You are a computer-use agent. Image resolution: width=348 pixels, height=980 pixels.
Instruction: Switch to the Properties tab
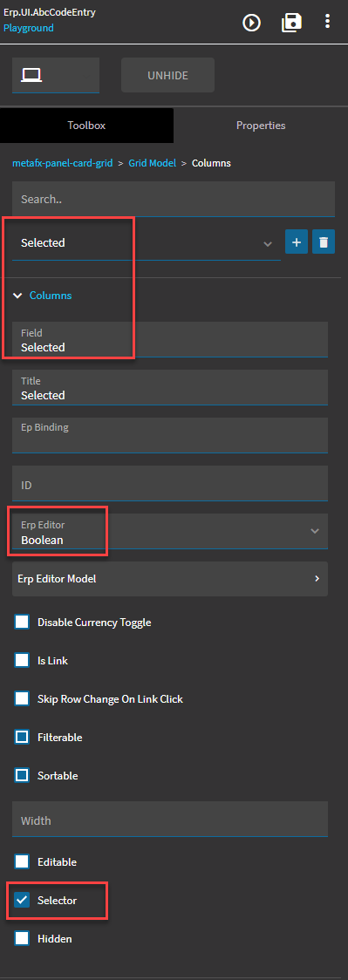click(x=261, y=126)
